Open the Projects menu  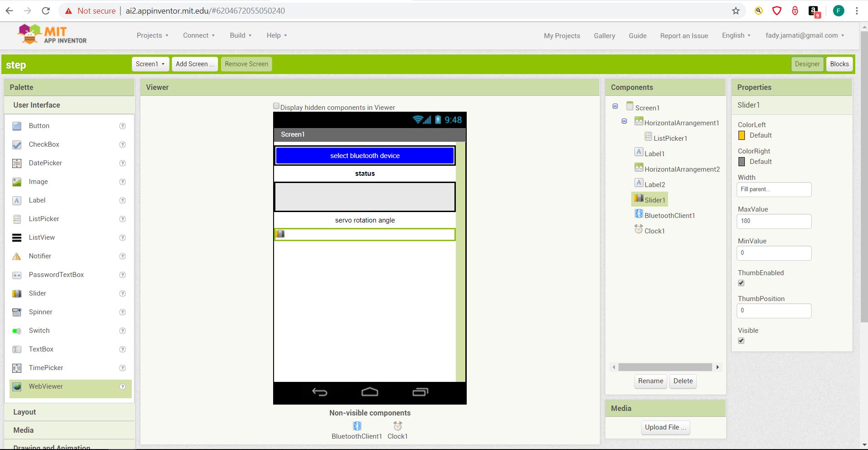(153, 35)
